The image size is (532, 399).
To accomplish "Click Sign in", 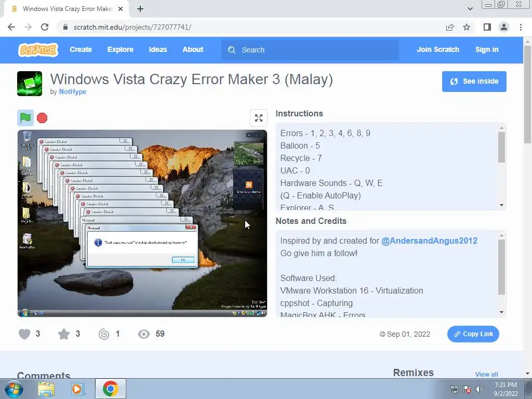I will (487, 49).
